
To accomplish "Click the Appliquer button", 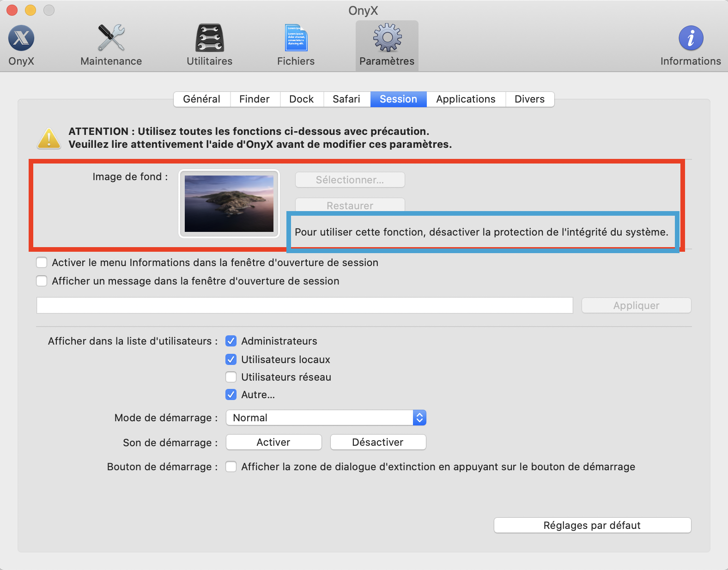I will coord(637,305).
